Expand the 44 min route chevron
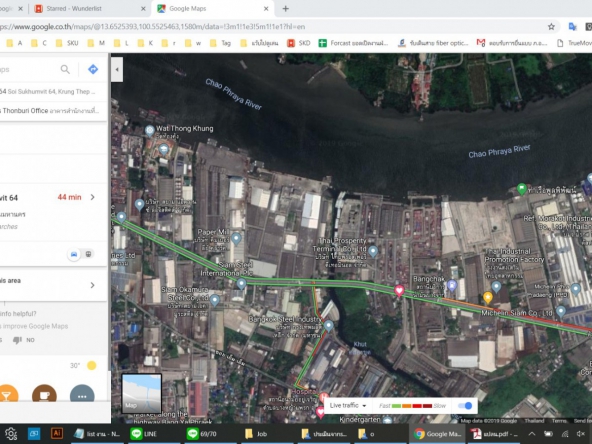The width and height of the screenshot is (592, 444). pos(92,197)
